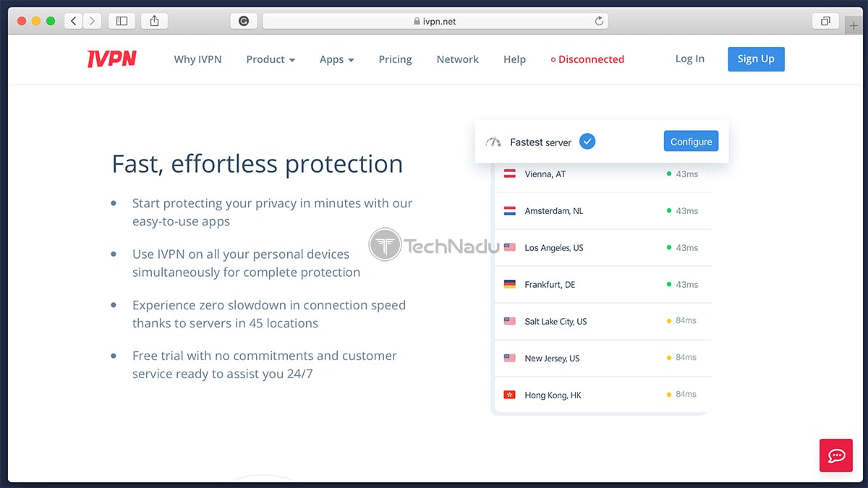Click the green status dot for Vienna
The width and height of the screenshot is (868, 488).
[669, 174]
